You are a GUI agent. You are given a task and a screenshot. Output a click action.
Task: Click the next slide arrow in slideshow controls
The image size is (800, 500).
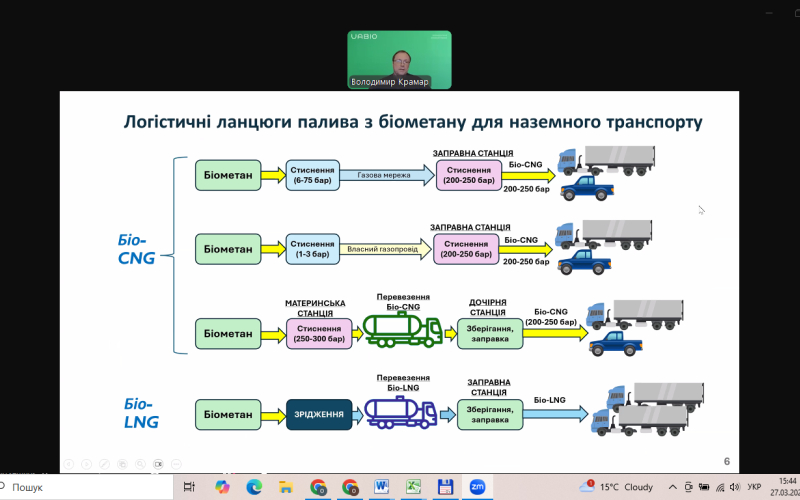tap(85, 464)
